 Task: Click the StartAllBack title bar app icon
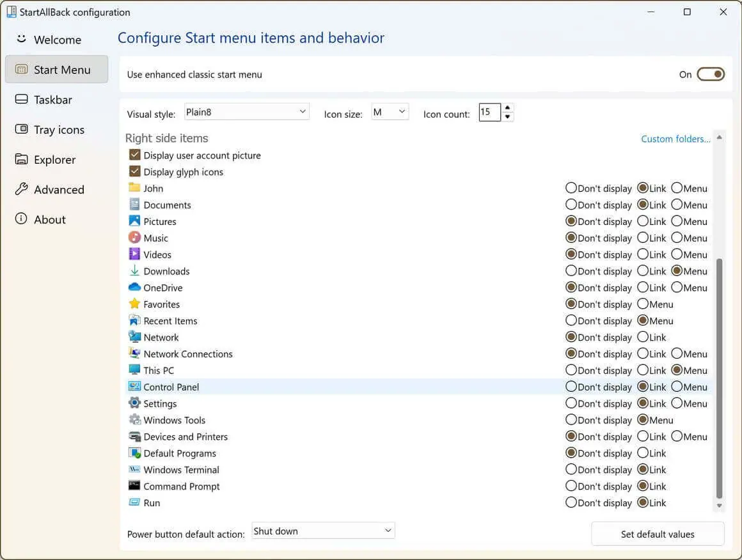(x=12, y=12)
